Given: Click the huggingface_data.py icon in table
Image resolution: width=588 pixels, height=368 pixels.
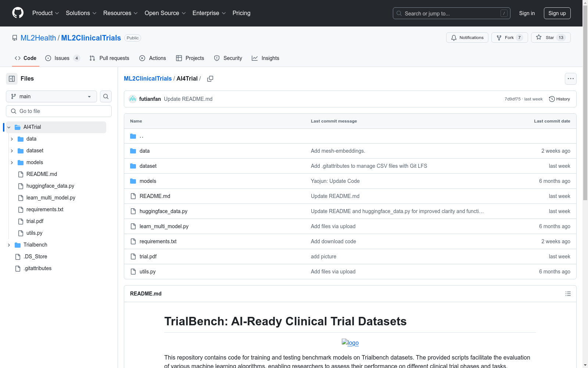Looking at the screenshot, I should 133,211.
